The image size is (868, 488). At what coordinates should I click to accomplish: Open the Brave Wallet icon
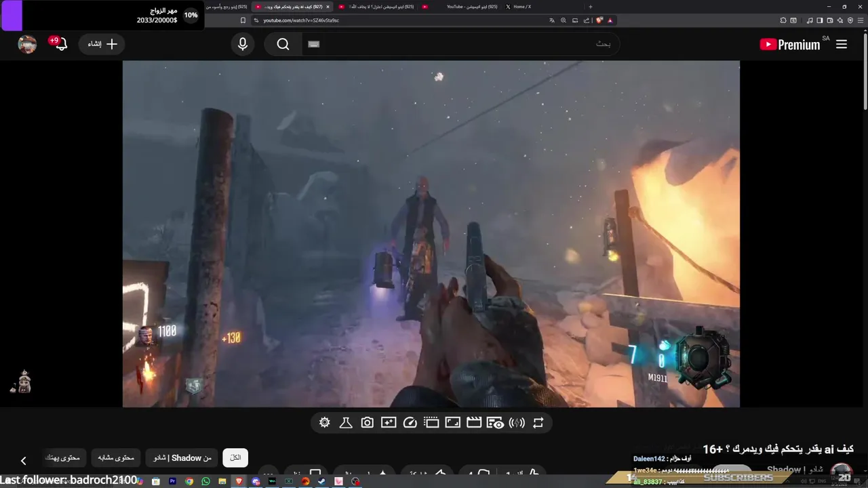click(x=830, y=20)
